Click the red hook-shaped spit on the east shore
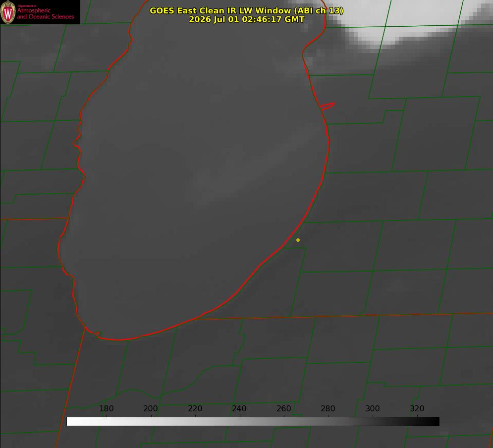This screenshot has height=448, width=493. (x=327, y=106)
